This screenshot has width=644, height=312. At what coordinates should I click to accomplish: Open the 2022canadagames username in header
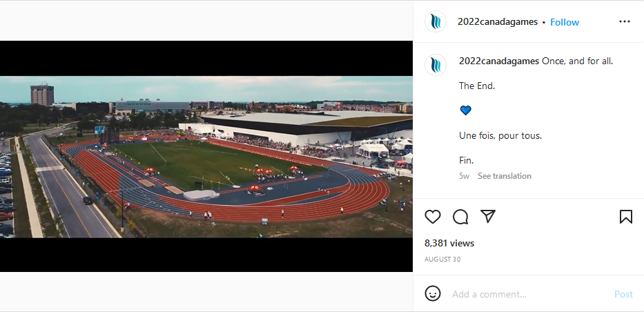click(498, 22)
